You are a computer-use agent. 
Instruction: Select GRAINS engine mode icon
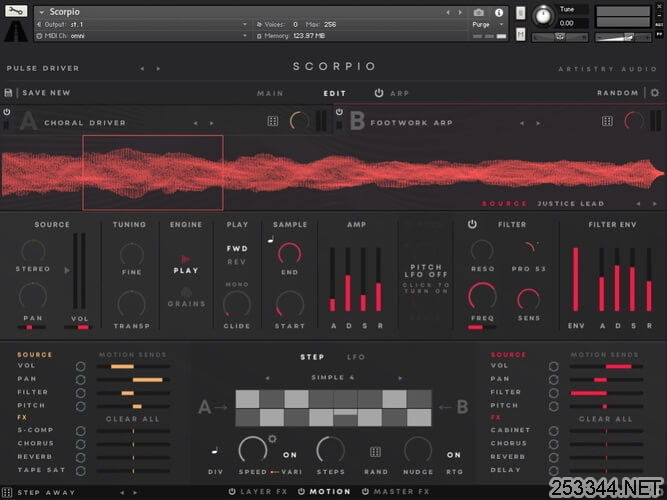(x=185, y=292)
